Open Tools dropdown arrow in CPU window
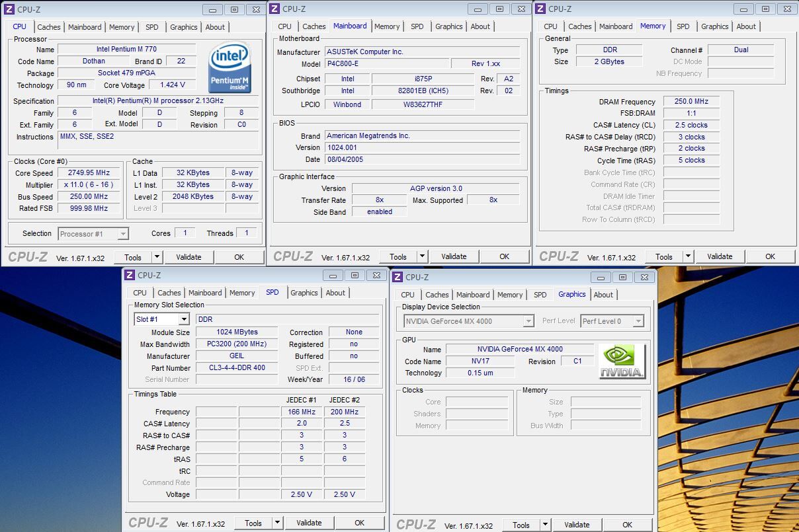This screenshot has height=532, width=799. coord(157,257)
